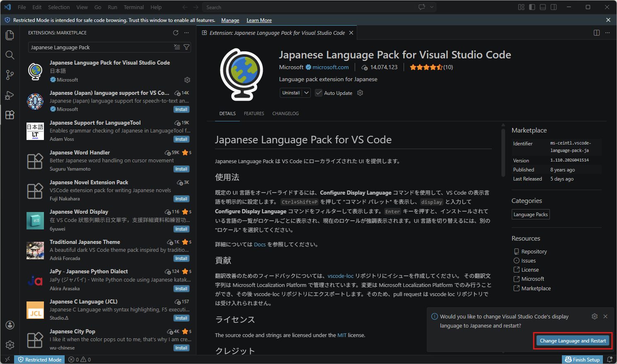This screenshot has width=617, height=364.
Task: Toggle the primary side bar layout button
Action: click(x=532, y=7)
